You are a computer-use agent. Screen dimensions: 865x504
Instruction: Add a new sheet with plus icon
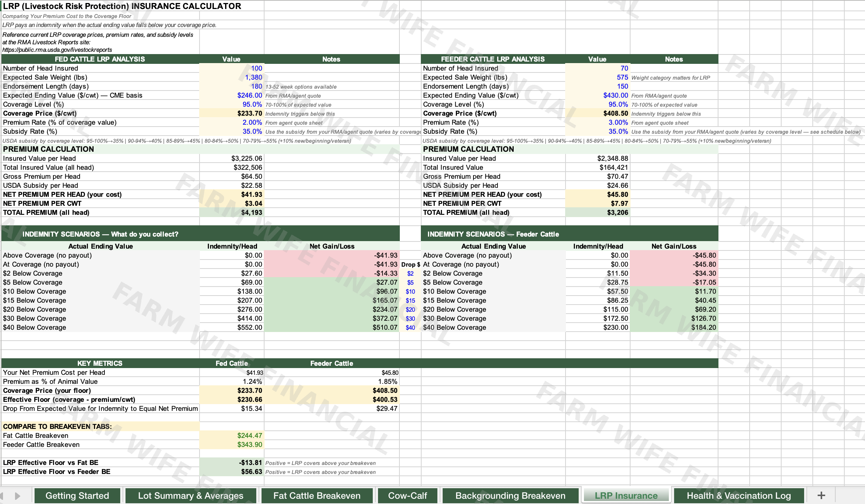(x=821, y=495)
